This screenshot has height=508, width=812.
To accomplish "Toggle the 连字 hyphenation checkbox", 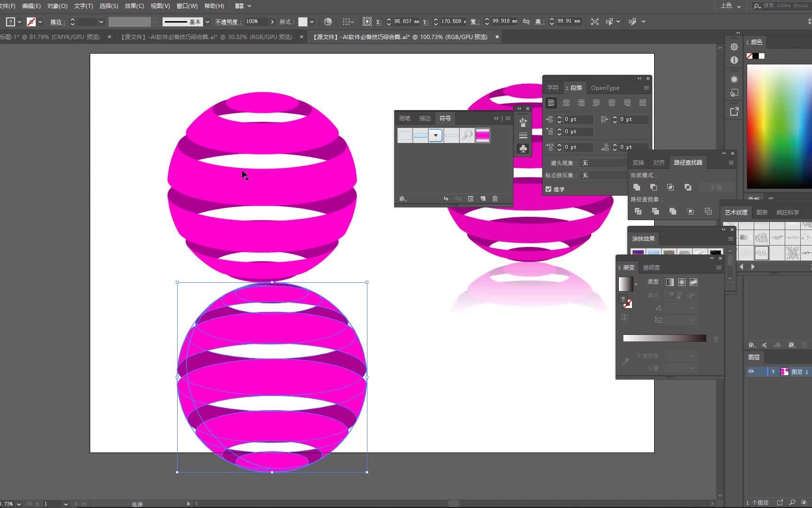I will click(548, 189).
